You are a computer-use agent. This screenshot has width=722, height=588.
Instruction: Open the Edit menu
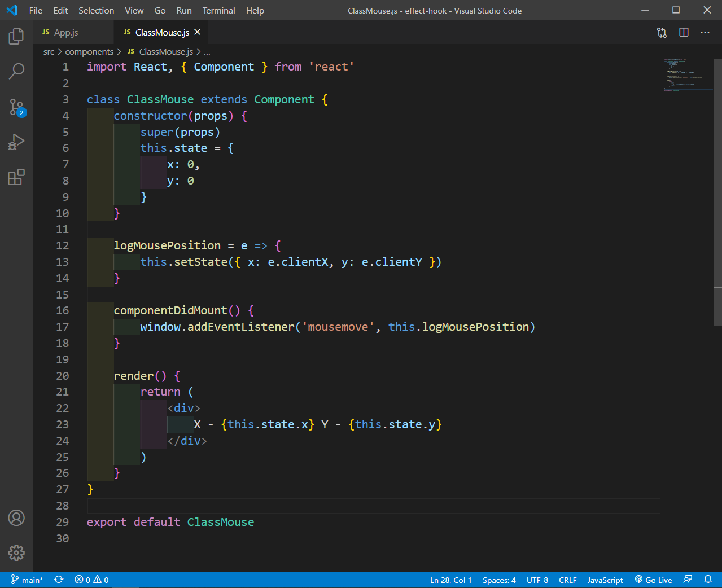tap(60, 10)
